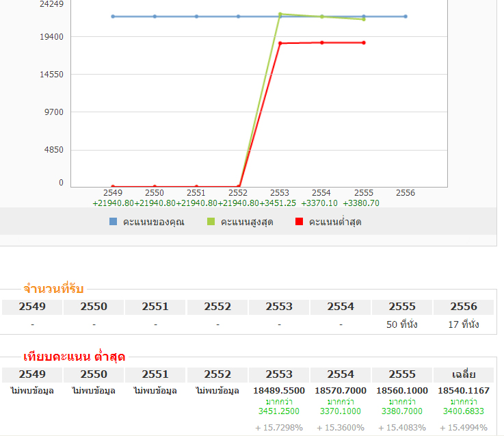The width and height of the screenshot is (504, 436).
Task: Toggle the คะแนนสูงสุด legend label
Action: click(x=246, y=222)
